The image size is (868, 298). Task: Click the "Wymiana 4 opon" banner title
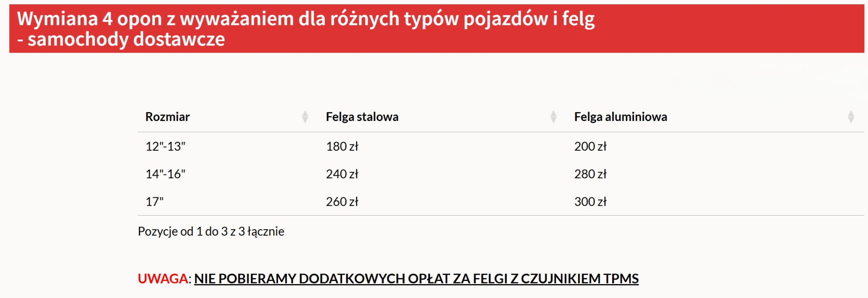point(305,19)
